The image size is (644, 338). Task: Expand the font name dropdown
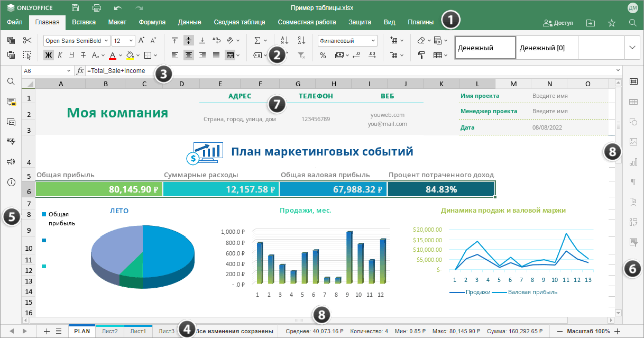106,41
